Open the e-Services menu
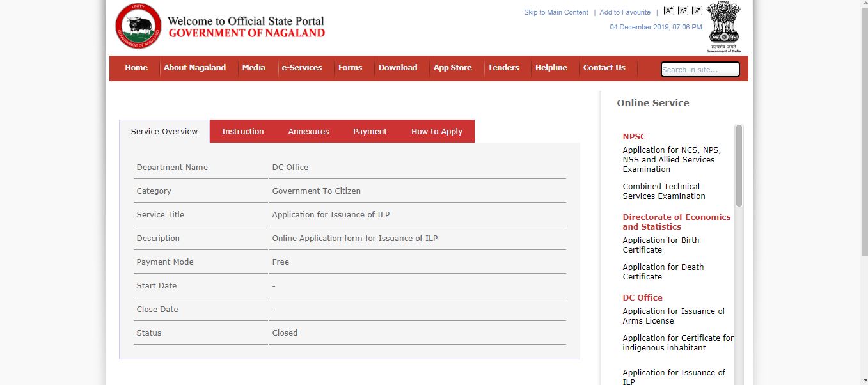The width and height of the screenshot is (868, 385). [302, 68]
